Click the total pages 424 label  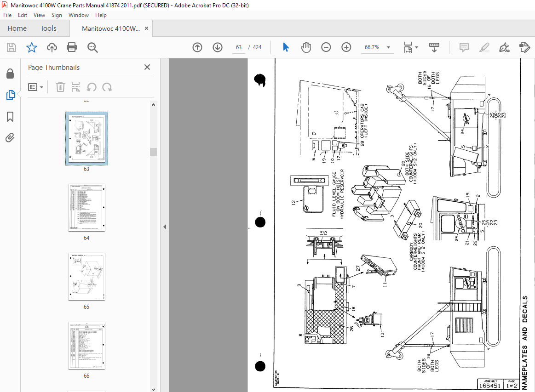[x=257, y=47]
